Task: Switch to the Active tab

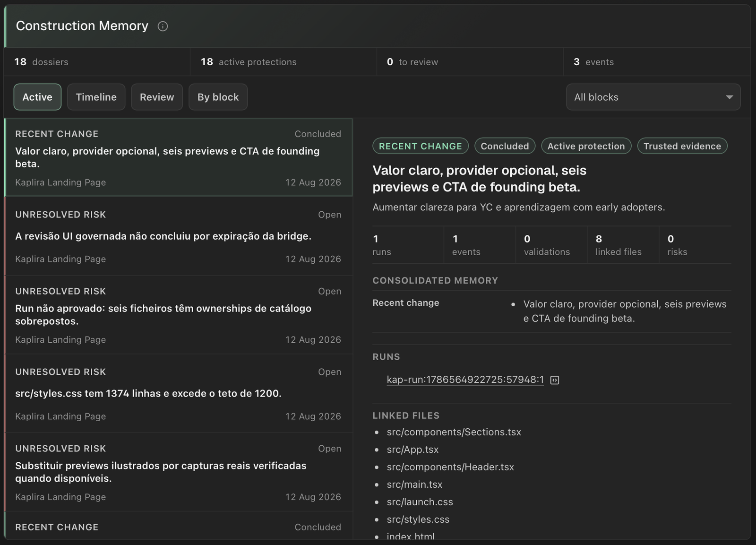Action: click(37, 97)
